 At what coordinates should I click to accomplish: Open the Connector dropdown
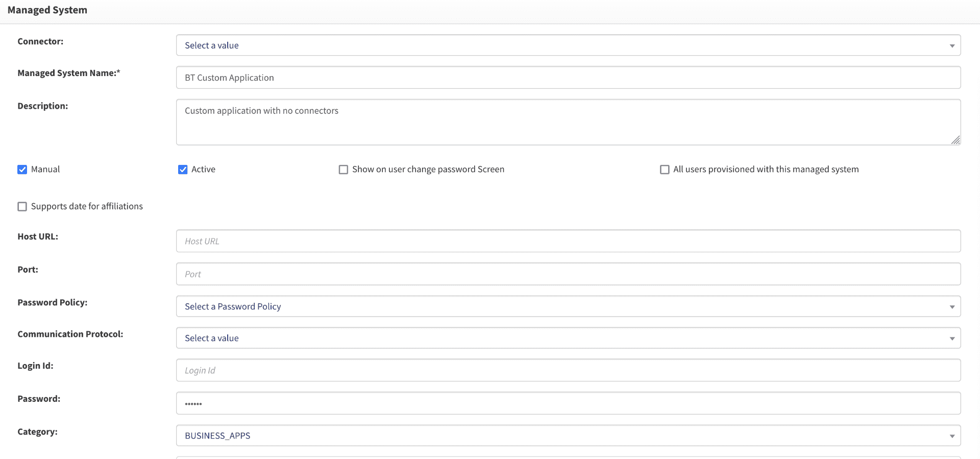tap(568, 45)
